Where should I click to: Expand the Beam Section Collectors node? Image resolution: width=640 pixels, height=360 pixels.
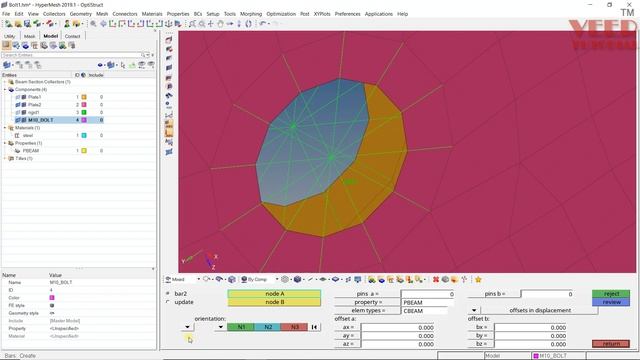point(5,82)
